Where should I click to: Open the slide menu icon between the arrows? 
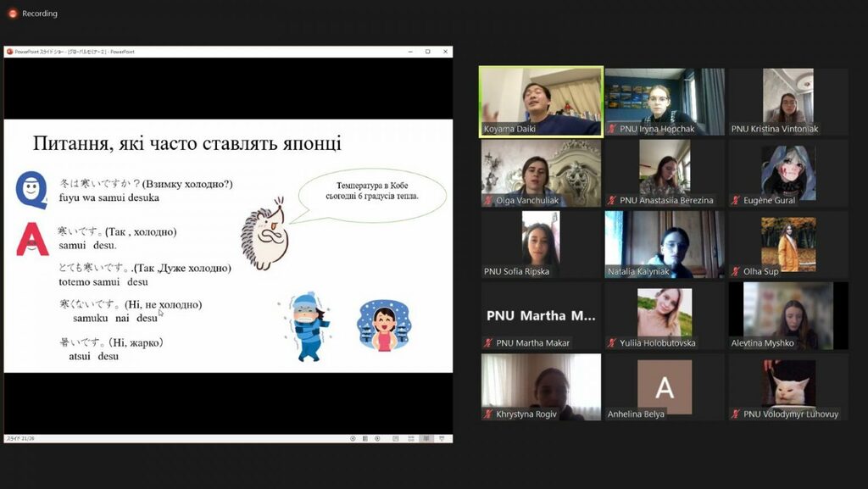364,438
